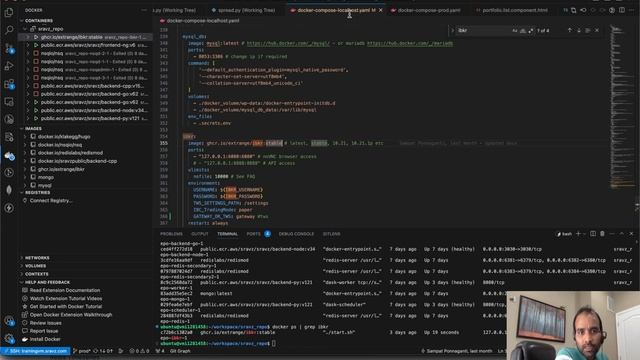The width and height of the screenshot is (640, 360).
Task: Switch to PORTS panel tab
Action: [x=253, y=234]
